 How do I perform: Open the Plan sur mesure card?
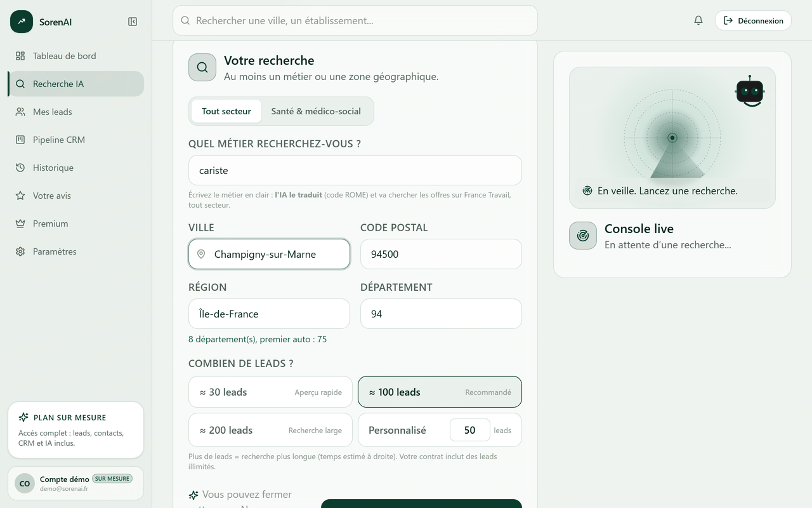click(x=75, y=430)
